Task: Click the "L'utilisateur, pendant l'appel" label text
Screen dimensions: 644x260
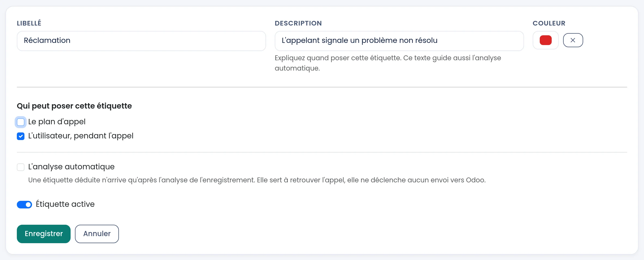Action: 81,136
